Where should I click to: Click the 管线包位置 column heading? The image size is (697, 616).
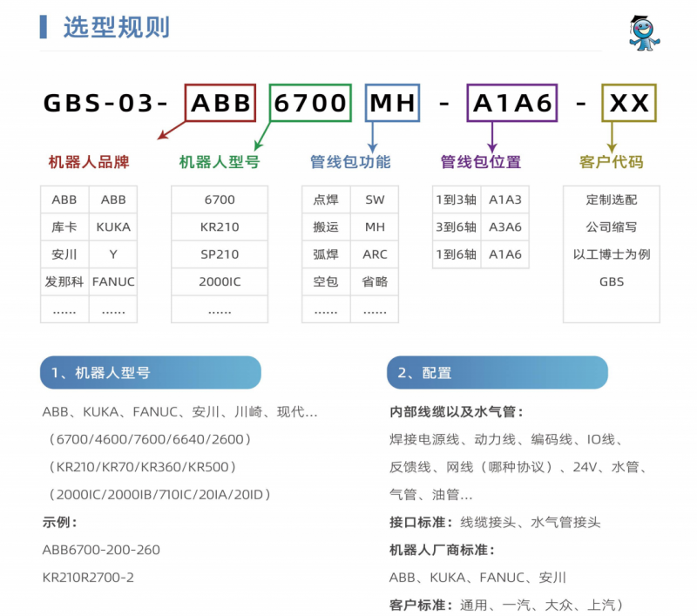(481, 162)
